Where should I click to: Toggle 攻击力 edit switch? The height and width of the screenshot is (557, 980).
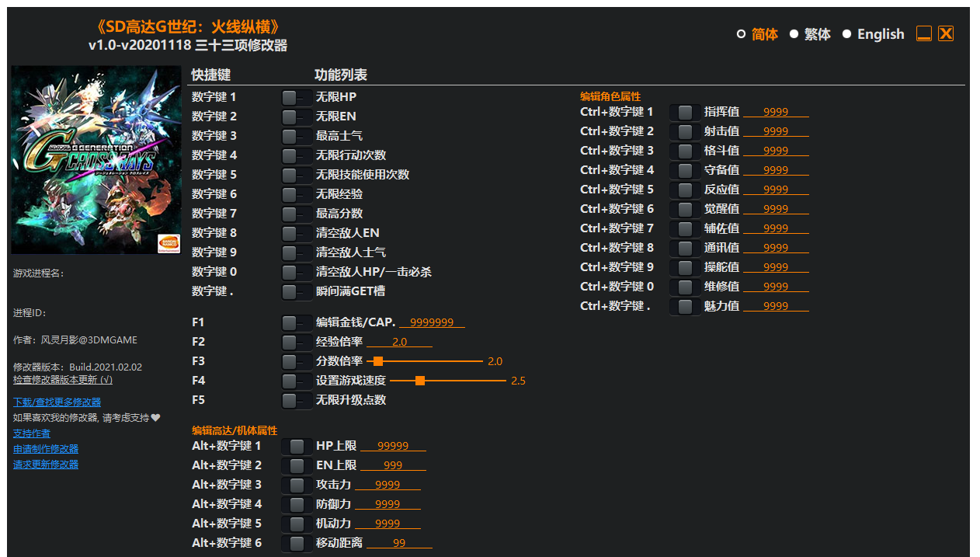[297, 485]
